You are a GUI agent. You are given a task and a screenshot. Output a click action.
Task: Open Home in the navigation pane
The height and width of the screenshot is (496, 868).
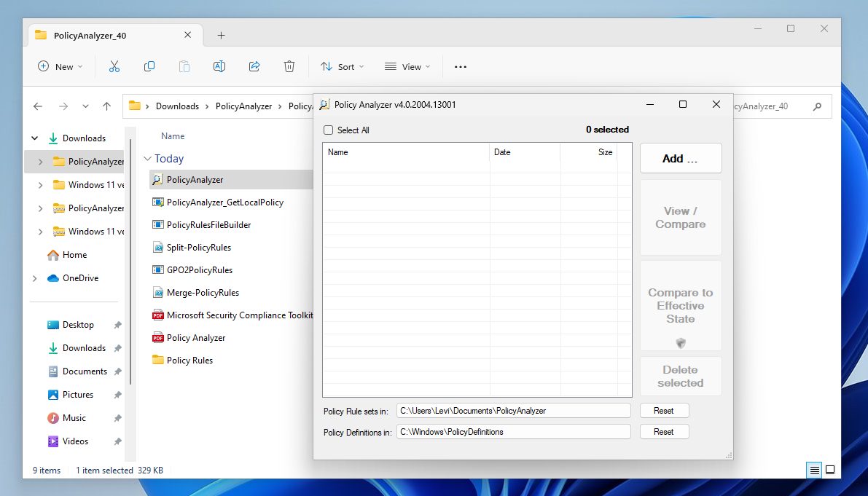coord(74,255)
